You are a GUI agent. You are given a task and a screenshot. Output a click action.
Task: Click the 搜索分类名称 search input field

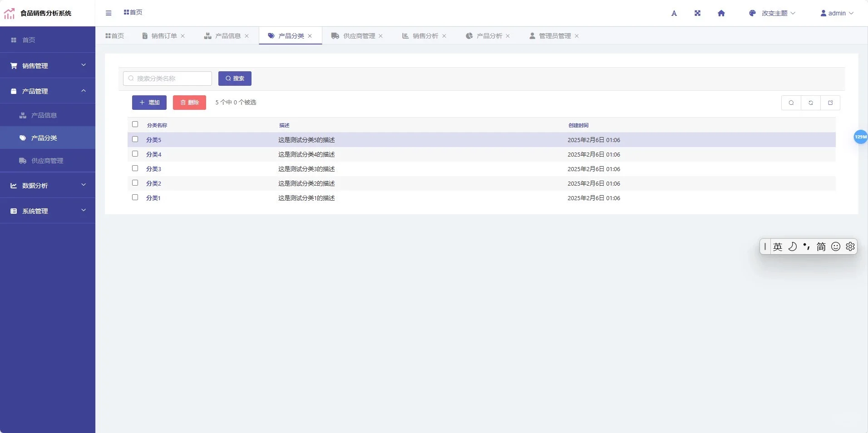pos(167,78)
